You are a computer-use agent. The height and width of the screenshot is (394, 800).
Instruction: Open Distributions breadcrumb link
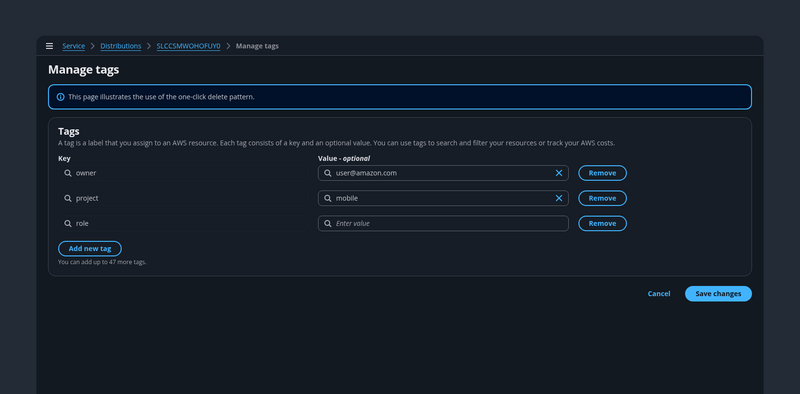tap(121, 46)
